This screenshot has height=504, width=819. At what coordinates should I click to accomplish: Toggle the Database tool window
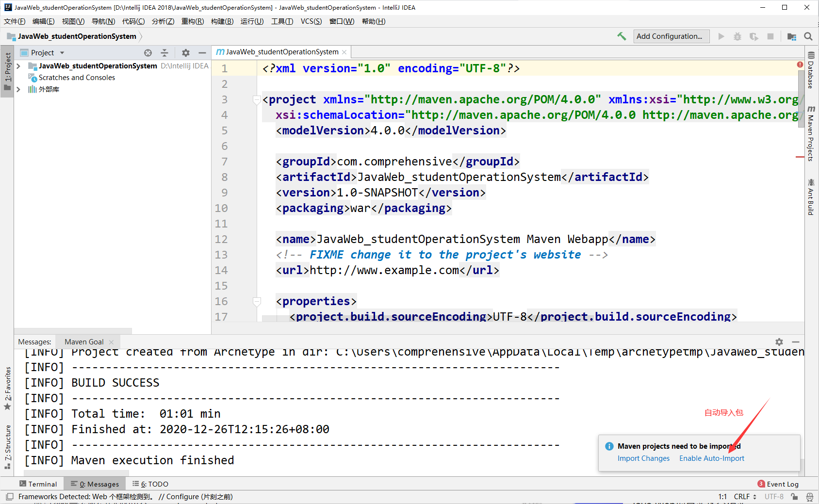[811, 70]
